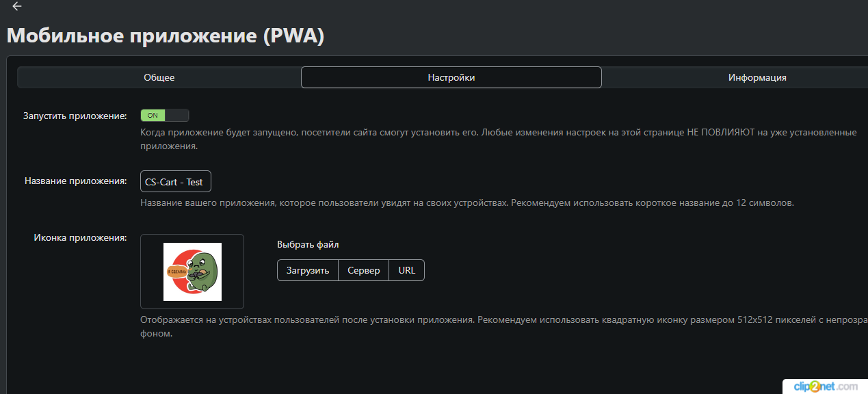Switch to the Общее tab
This screenshot has width=868, height=394.
coord(159,77)
